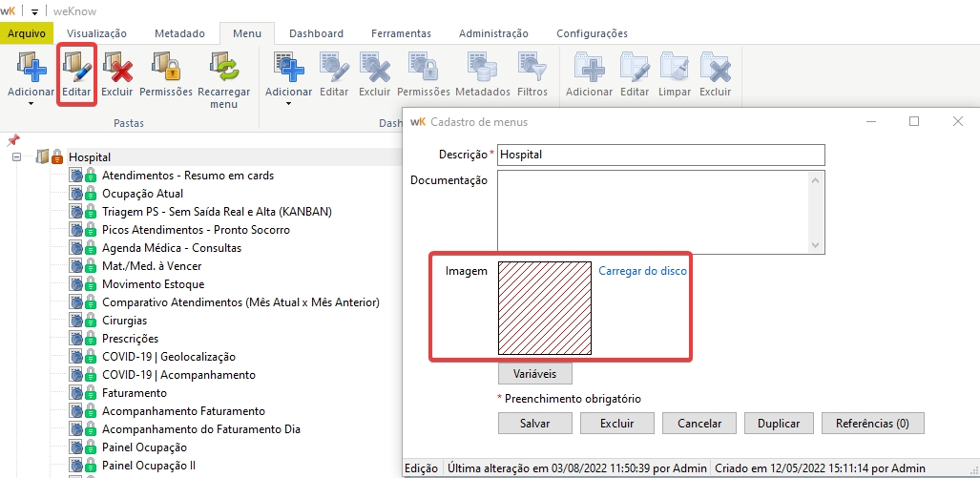The width and height of the screenshot is (980, 478).
Task: Click the Filtros funnel icon
Action: (532, 68)
